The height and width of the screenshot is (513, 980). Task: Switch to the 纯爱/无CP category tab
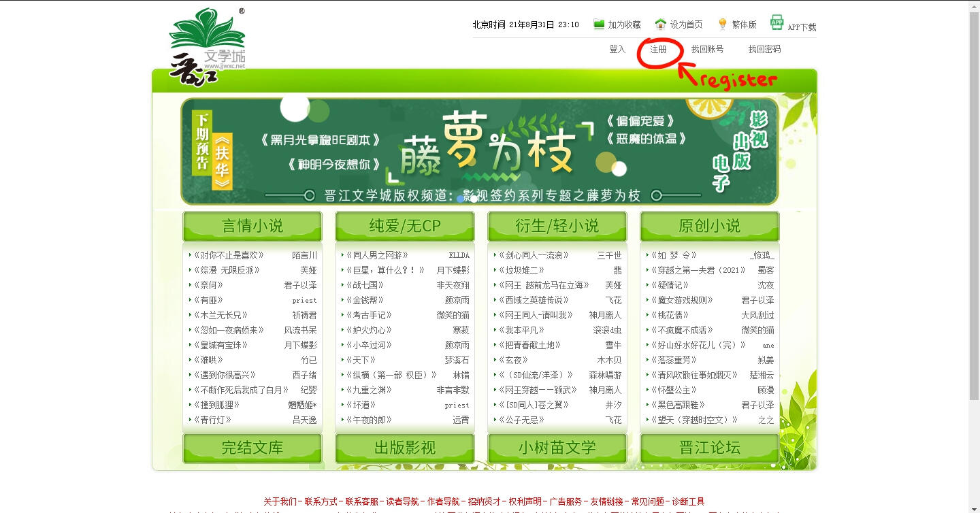click(405, 226)
